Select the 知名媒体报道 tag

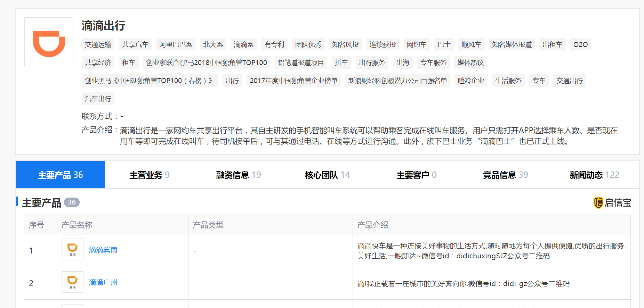click(x=512, y=44)
